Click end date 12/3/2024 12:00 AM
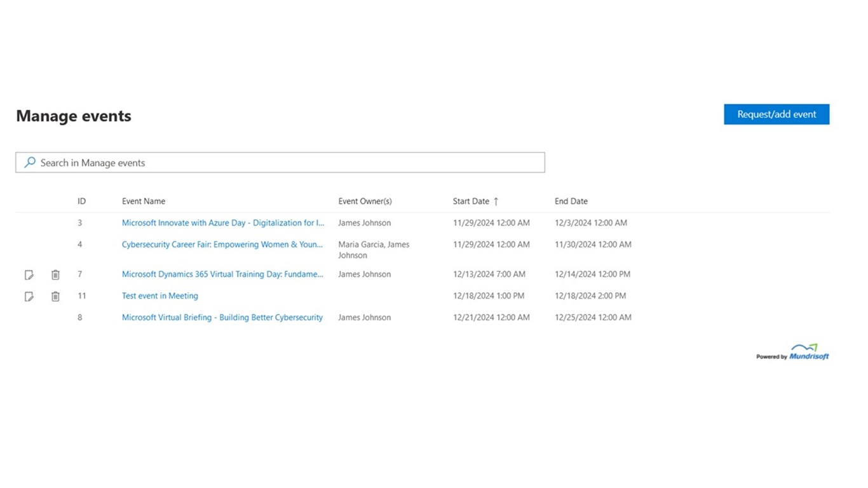 click(591, 223)
